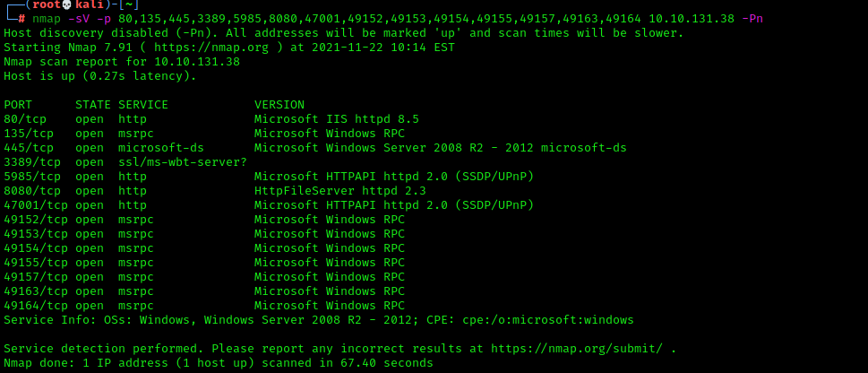868x373 pixels.
Task: Click the 5985/tcp port entry
Action: pos(32,177)
